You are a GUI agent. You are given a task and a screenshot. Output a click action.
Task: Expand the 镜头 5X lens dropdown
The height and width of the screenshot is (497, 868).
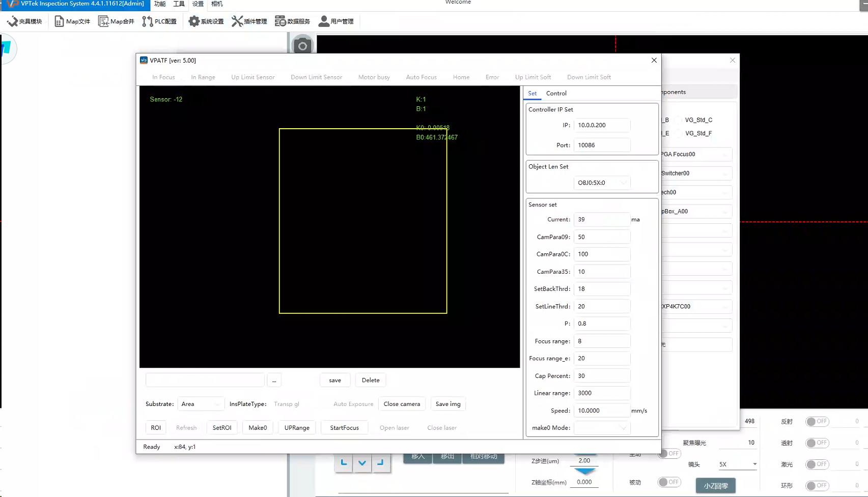coord(737,464)
